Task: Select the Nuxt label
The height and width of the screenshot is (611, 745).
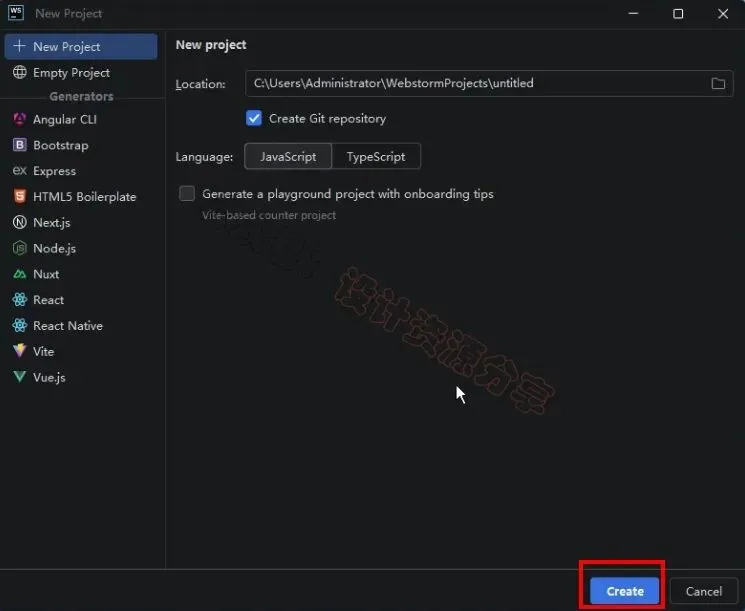Action: click(46, 274)
